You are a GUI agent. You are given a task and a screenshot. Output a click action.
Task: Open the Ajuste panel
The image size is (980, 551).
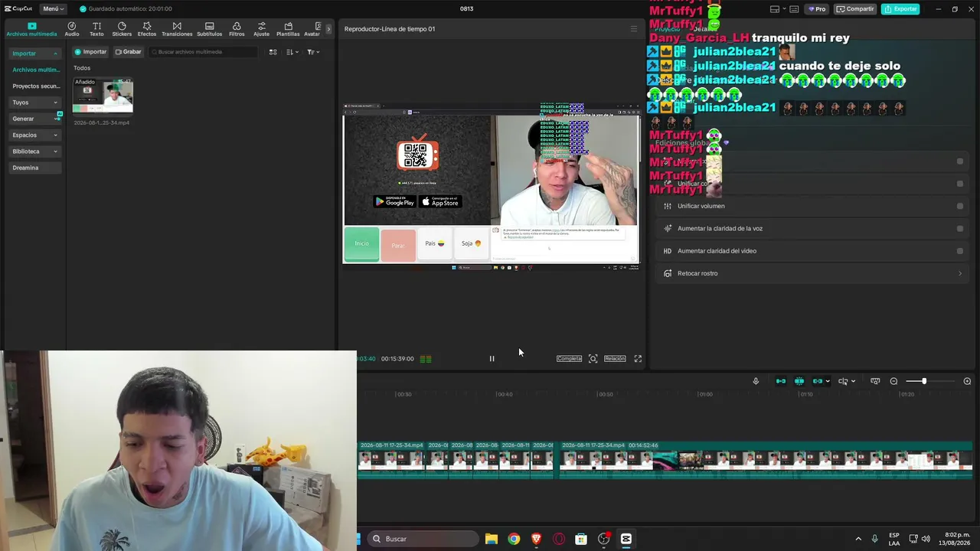262,29
